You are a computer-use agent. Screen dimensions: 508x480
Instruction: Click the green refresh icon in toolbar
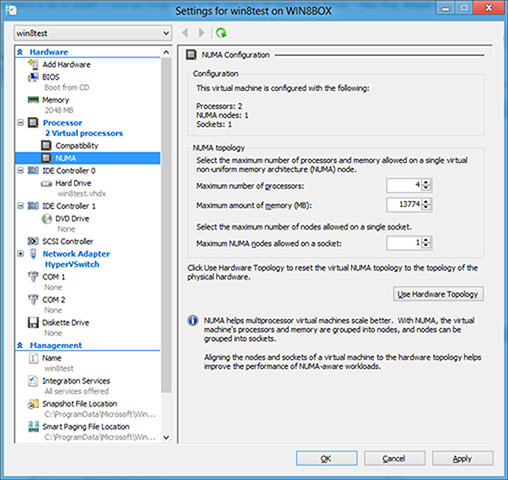(x=221, y=33)
